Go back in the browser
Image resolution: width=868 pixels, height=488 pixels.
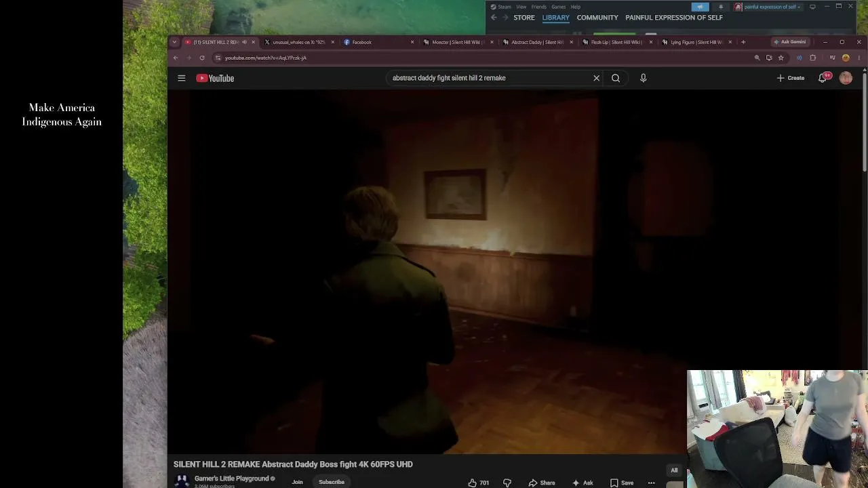176,58
